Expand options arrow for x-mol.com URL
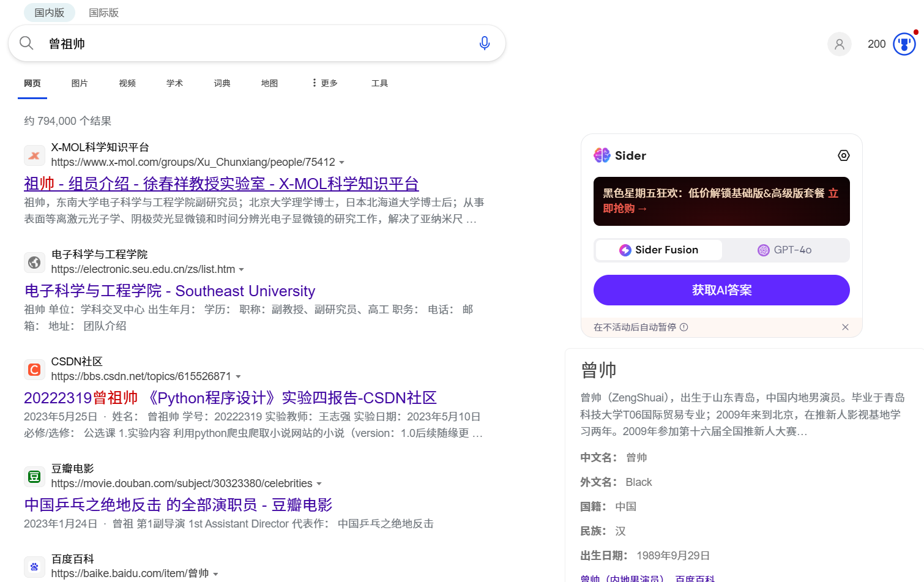This screenshot has width=924, height=582. point(341,163)
